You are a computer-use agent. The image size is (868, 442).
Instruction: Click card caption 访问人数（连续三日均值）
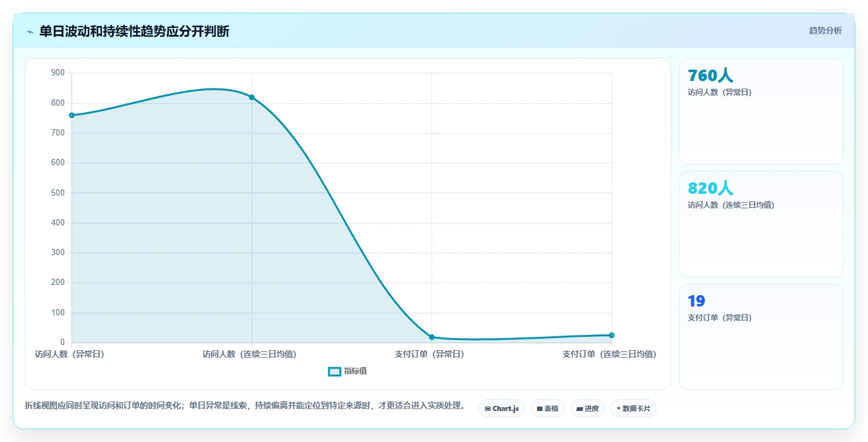(x=731, y=205)
